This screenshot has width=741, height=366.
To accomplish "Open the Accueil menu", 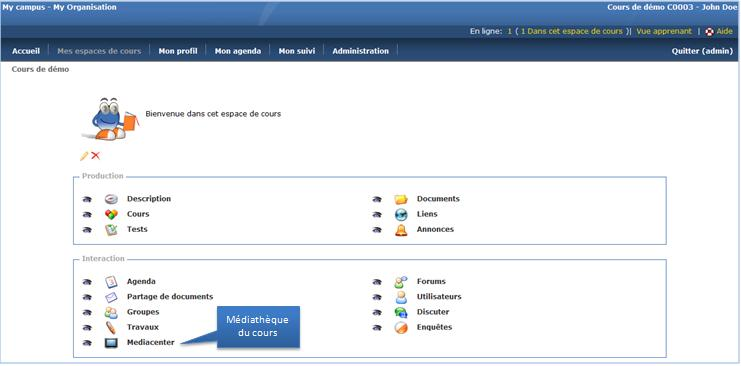I will coord(26,51).
